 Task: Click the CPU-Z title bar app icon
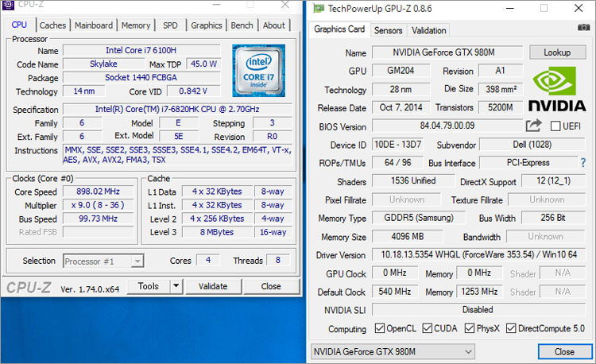(8, 5)
